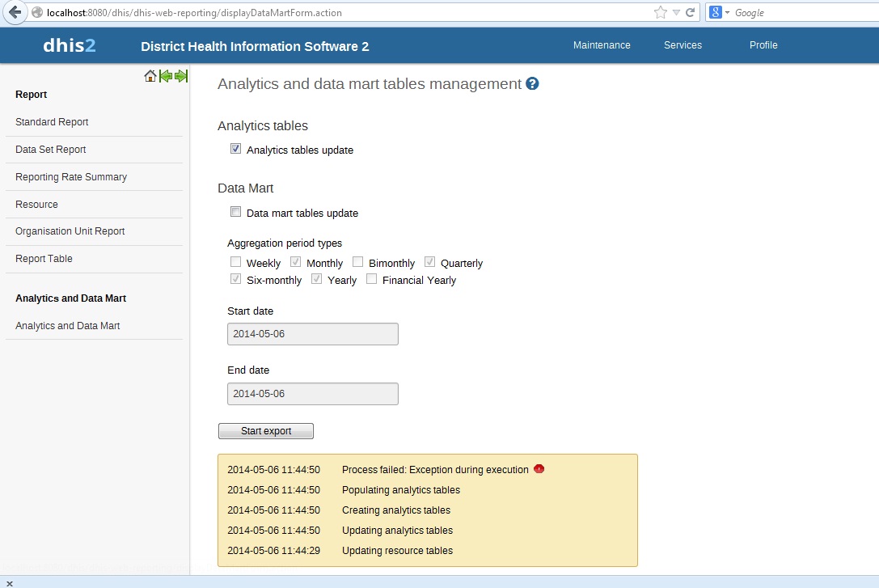
Task: Click the green left arrow icon
Action: click(x=166, y=76)
